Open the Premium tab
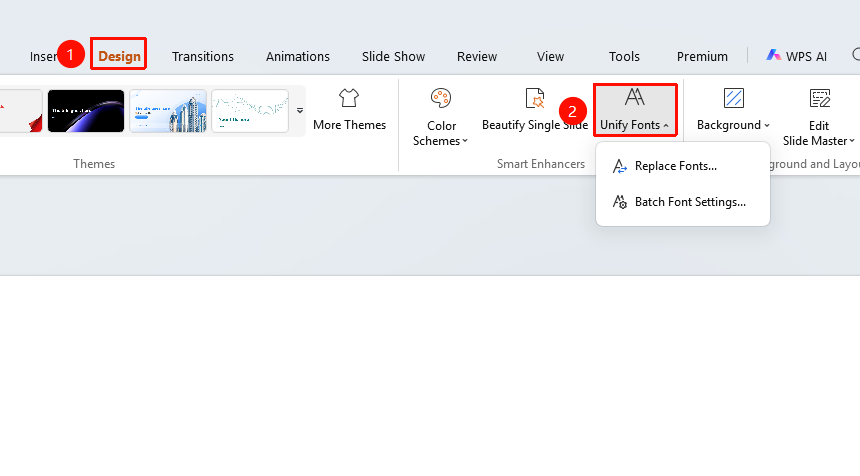Image resolution: width=860 pixels, height=476 pixels. coord(702,56)
